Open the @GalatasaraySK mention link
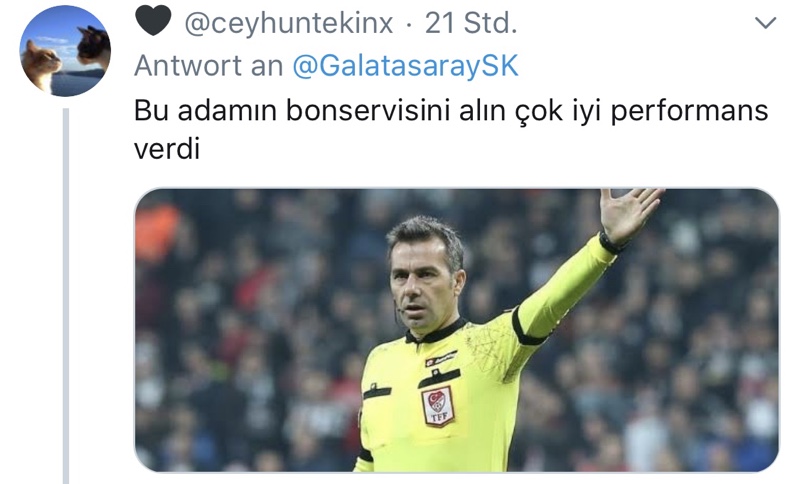The height and width of the screenshot is (484, 800). point(406,65)
